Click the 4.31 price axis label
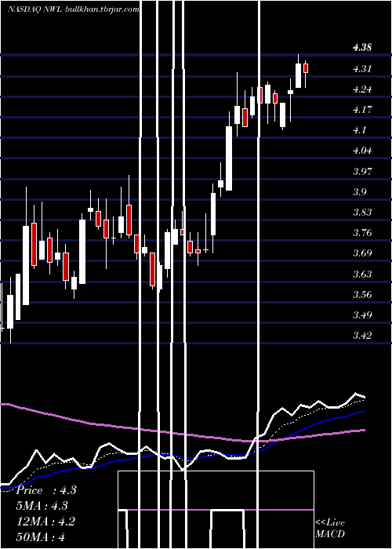The height and width of the screenshot is (549, 392). [x=362, y=69]
